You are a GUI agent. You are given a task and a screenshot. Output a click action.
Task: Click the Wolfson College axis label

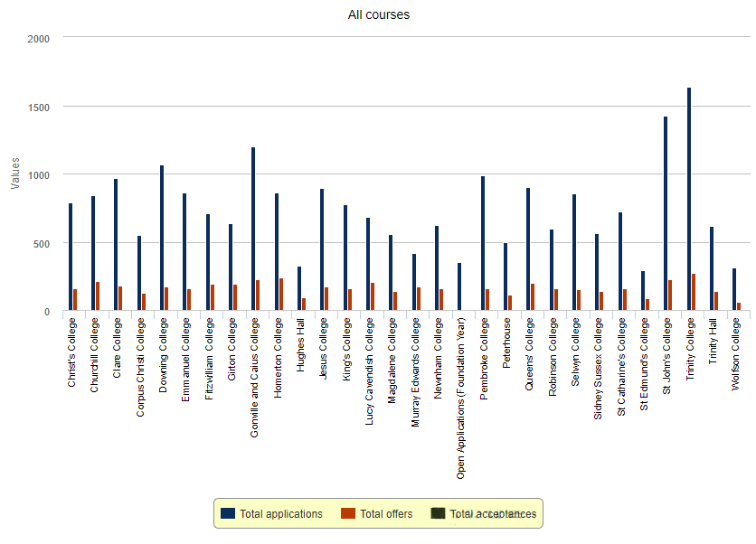(736, 352)
